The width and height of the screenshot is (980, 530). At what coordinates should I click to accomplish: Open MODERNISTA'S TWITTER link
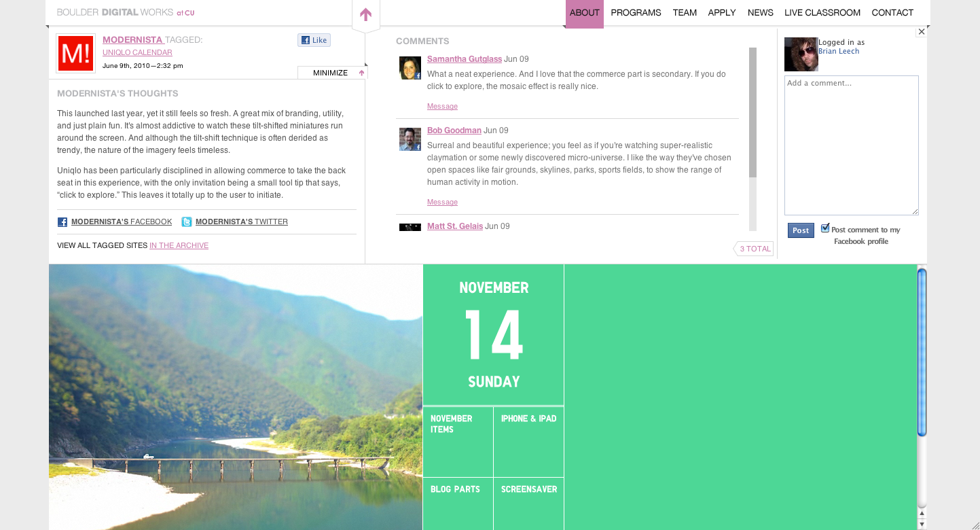coord(242,222)
